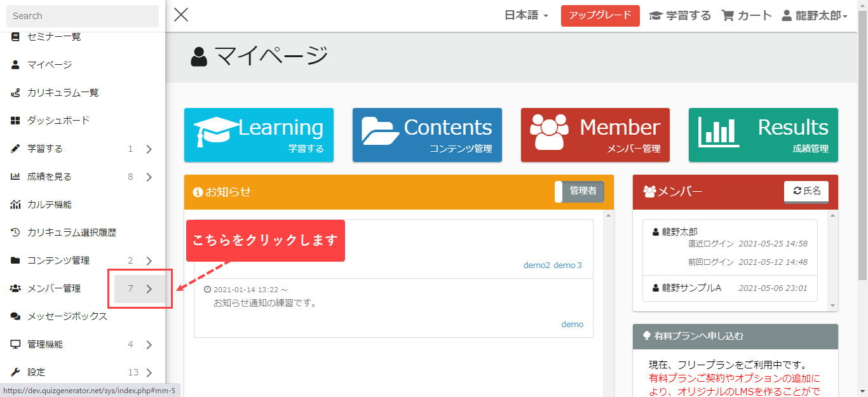Close the sidebar with the X icon

tap(181, 15)
